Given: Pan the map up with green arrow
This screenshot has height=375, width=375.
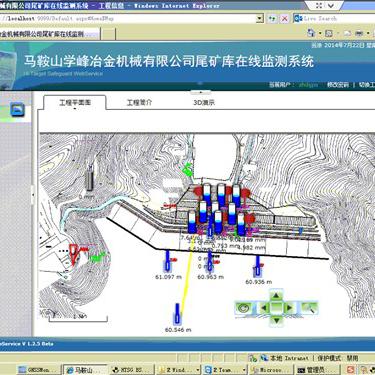Looking at the screenshot, I should 276,295.
